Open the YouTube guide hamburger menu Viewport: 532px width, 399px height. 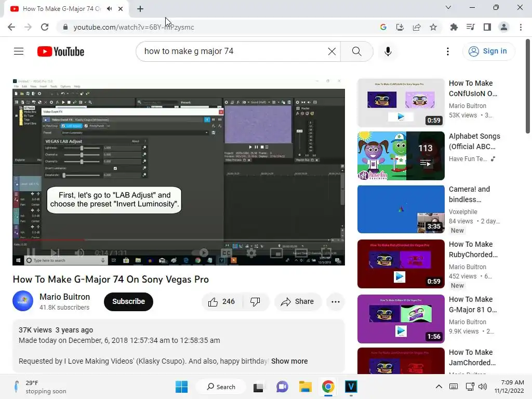19,51
